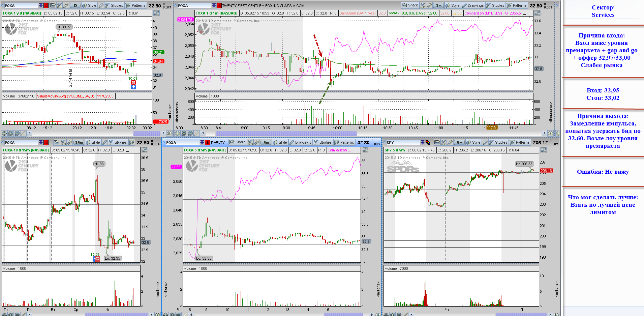644x316 pixels.
Task: Change the 15m timeframe on FOXA 15m chart
Action: point(79,142)
